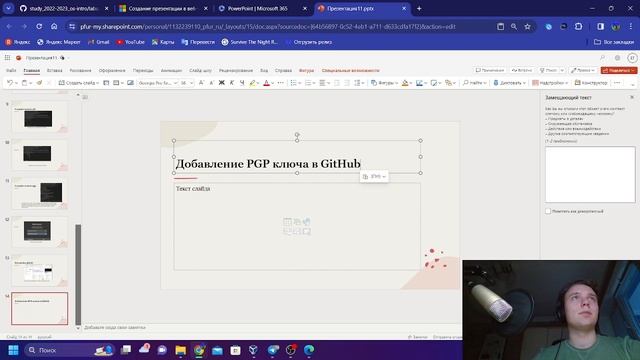Click the browser Home icon
The height and width of the screenshot is (360, 640).
tap(54, 27)
